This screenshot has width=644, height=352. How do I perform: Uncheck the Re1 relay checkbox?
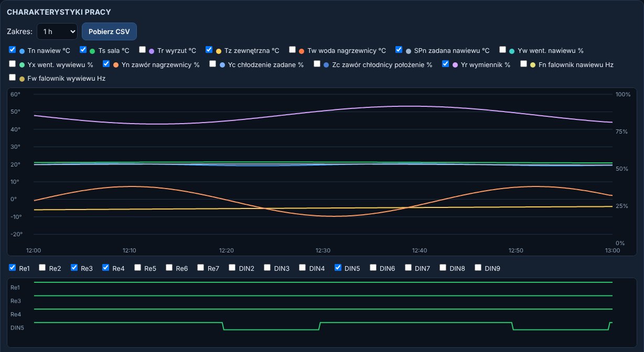point(13,268)
